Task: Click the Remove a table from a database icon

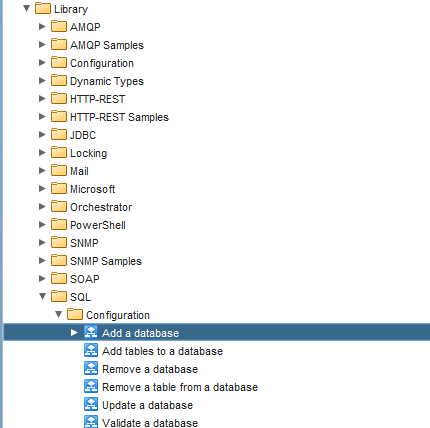Action: coord(91,386)
